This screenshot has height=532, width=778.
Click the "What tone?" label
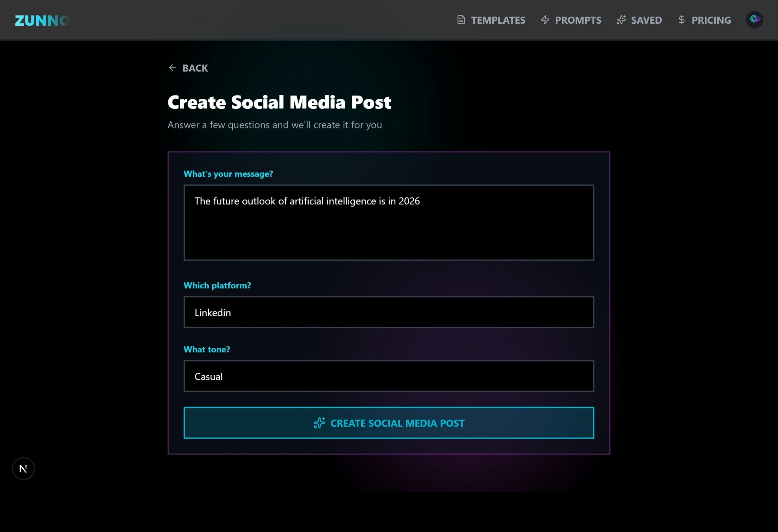click(x=207, y=349)
